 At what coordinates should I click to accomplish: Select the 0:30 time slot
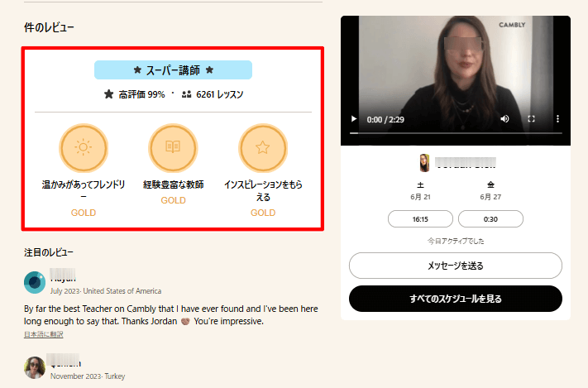(x=490, y=219)
